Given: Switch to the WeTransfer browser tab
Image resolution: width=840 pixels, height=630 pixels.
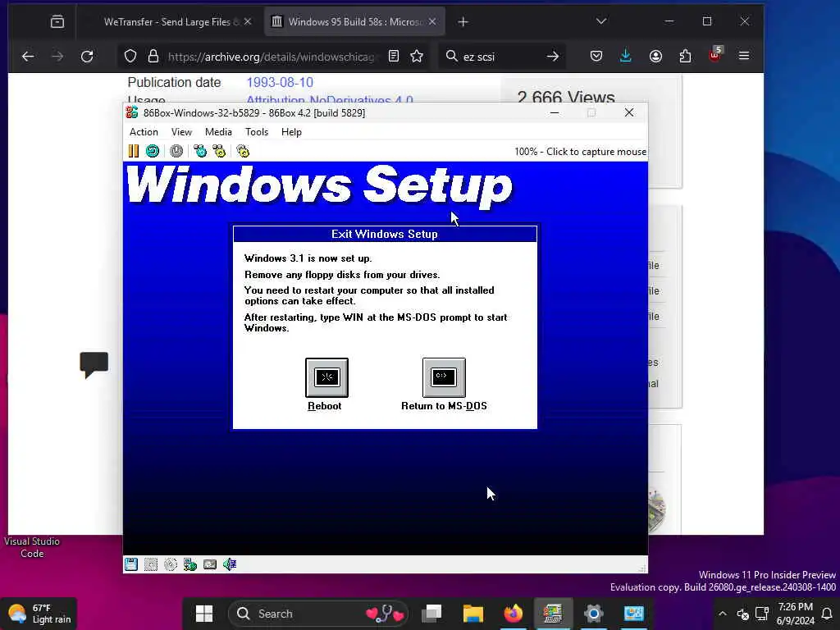Looking at the screenshot, I should point(167,22).
